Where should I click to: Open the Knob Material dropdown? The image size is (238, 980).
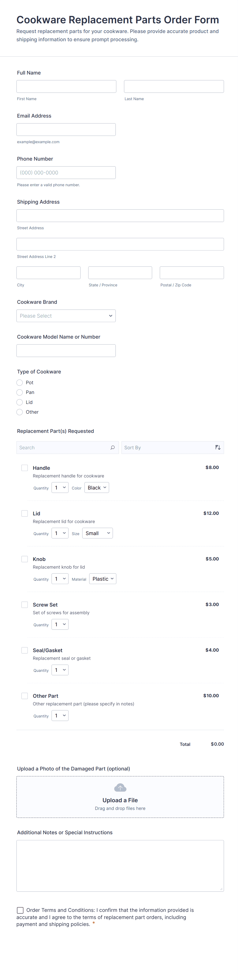click(x=103, y=579)
